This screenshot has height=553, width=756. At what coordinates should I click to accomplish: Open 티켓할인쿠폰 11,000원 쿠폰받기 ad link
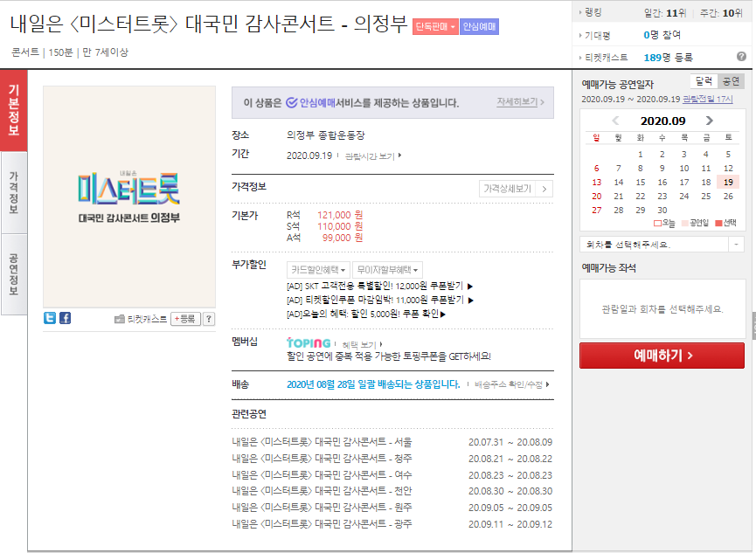pyautogui.click(x=380, y=300)
